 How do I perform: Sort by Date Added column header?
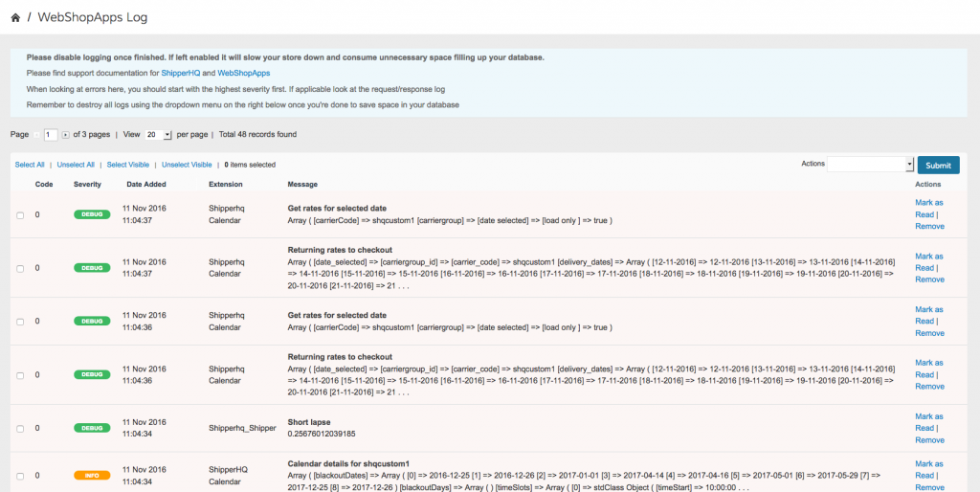coord(145,184)
